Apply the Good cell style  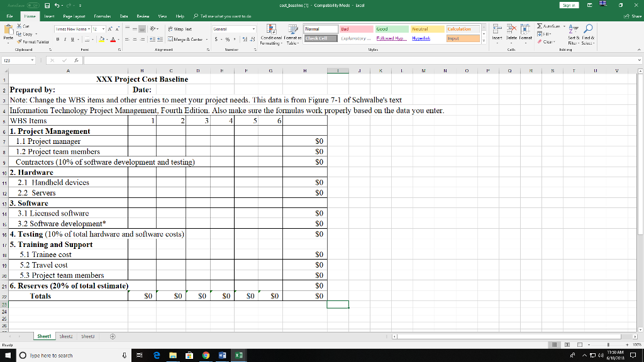[x=392, y=28]
